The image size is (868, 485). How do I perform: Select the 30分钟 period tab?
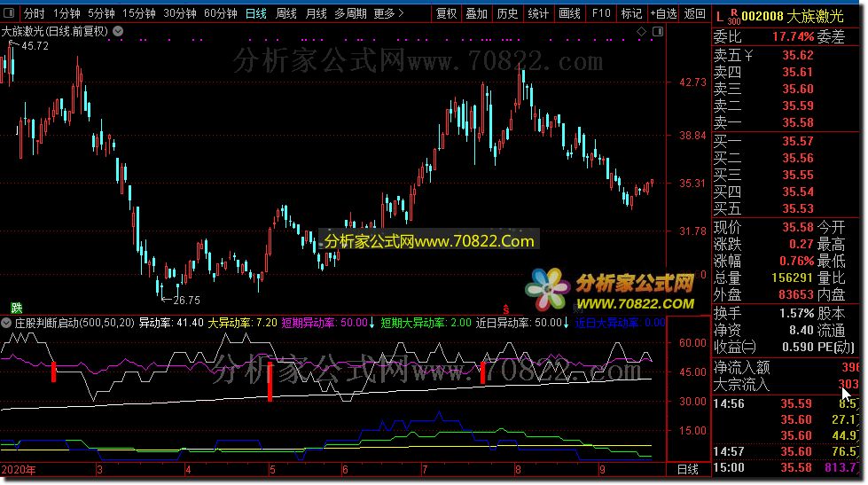tap(180, 12)
